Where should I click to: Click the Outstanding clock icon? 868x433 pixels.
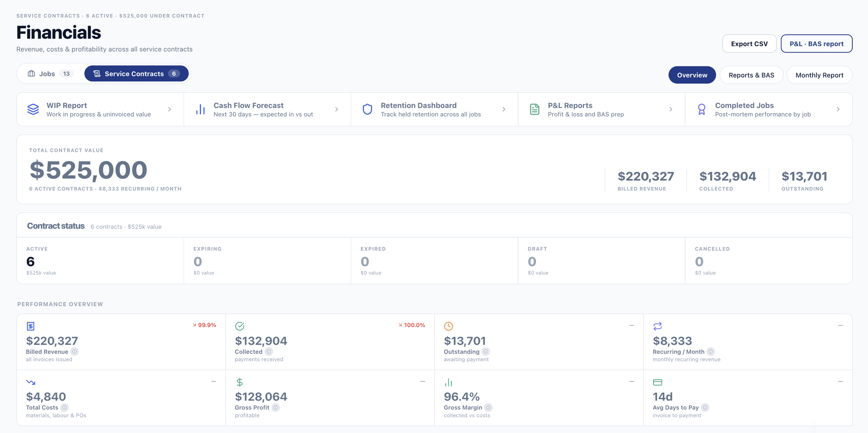[448, 326]
